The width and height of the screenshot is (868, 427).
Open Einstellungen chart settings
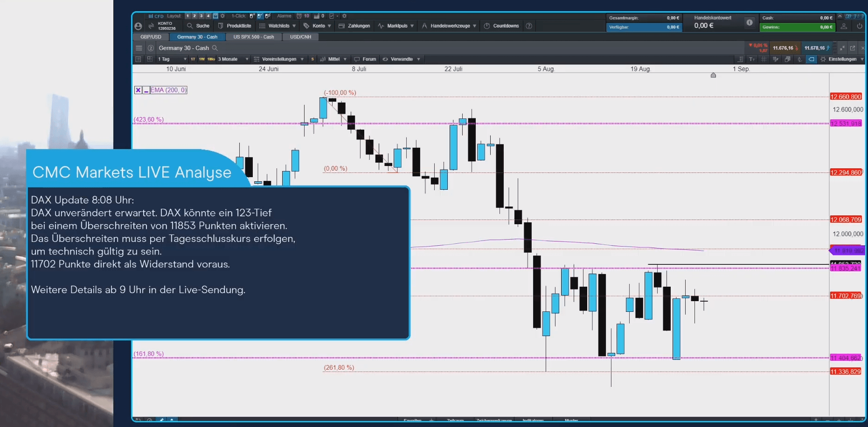click(842, 59)
